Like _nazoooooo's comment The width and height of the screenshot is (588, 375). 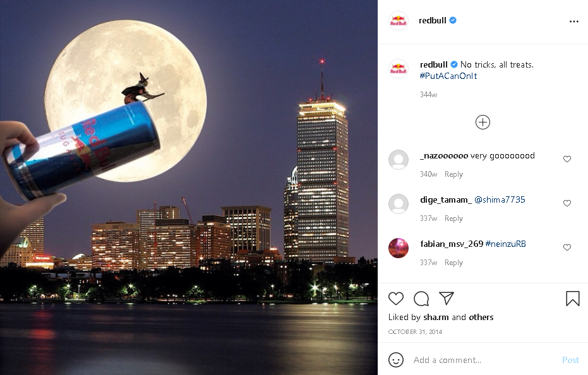567,159
